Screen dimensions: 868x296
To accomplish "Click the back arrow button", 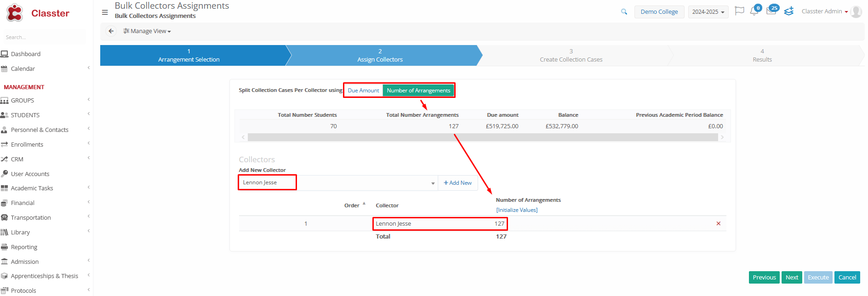I will pos(111,31).
